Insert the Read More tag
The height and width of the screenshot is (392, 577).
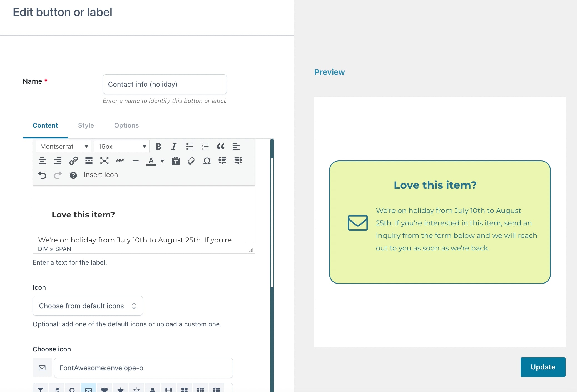[x=89, y=161]
